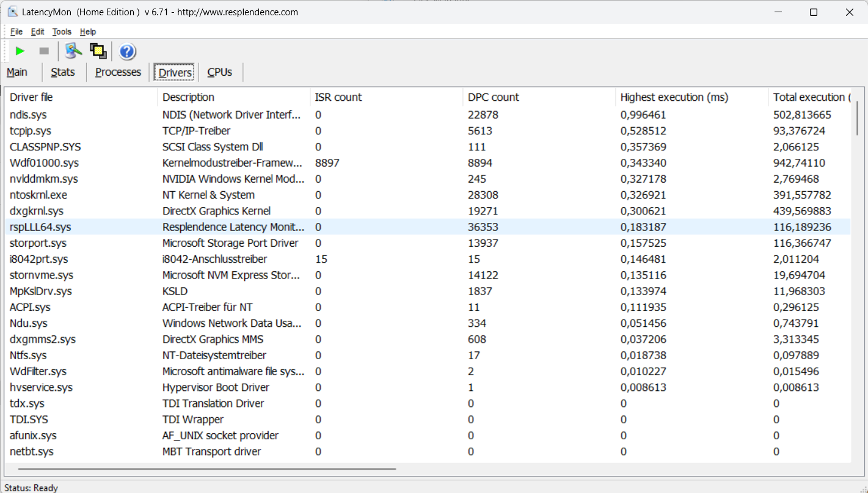Open options via monitor-and-pen toolbar icon

(x=74, y=51)
